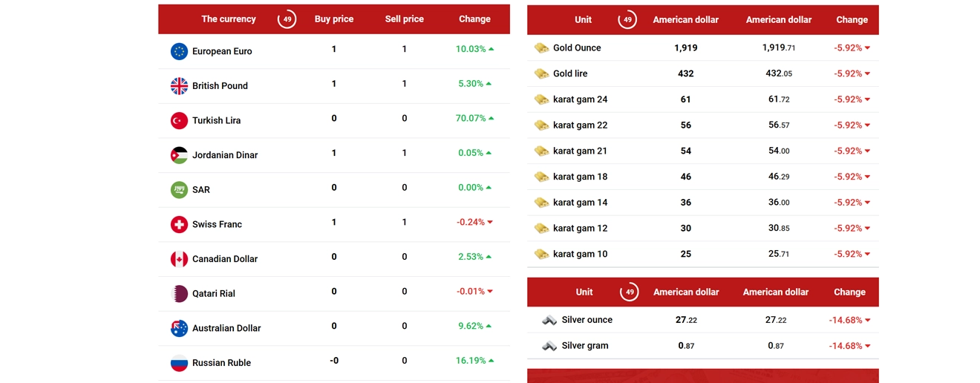Screen dimensions: 980x383
Task: Click the currency table Change column header
Action: [474, 19]
